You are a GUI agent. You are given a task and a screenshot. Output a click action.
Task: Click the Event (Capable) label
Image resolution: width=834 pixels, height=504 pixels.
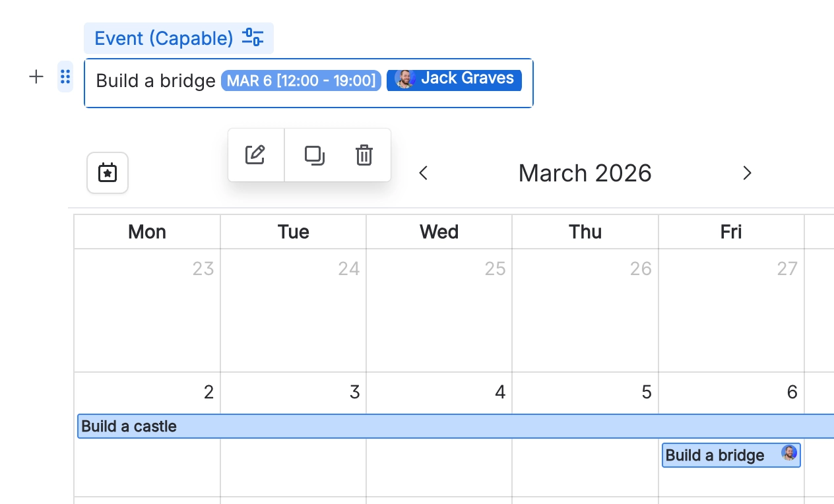click(164, 38)
